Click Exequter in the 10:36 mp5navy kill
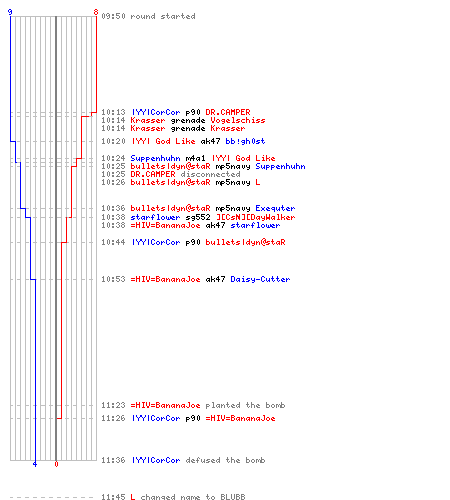 pos(275,208)
